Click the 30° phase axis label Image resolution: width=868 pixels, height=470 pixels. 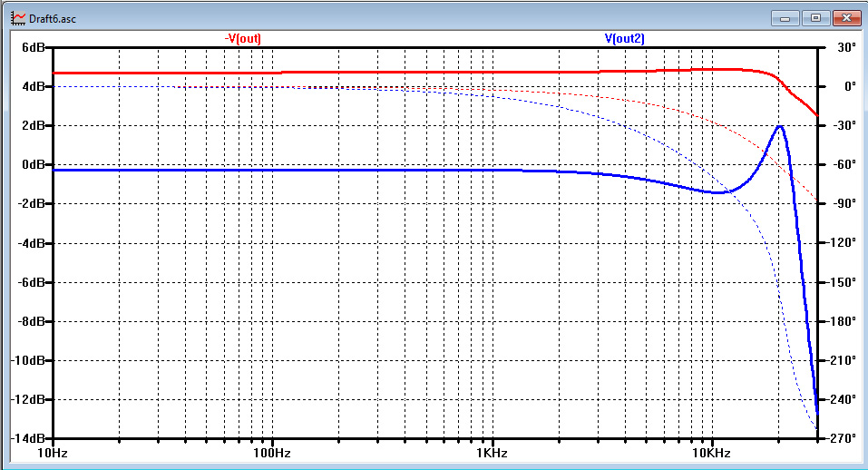pos(846,47)
